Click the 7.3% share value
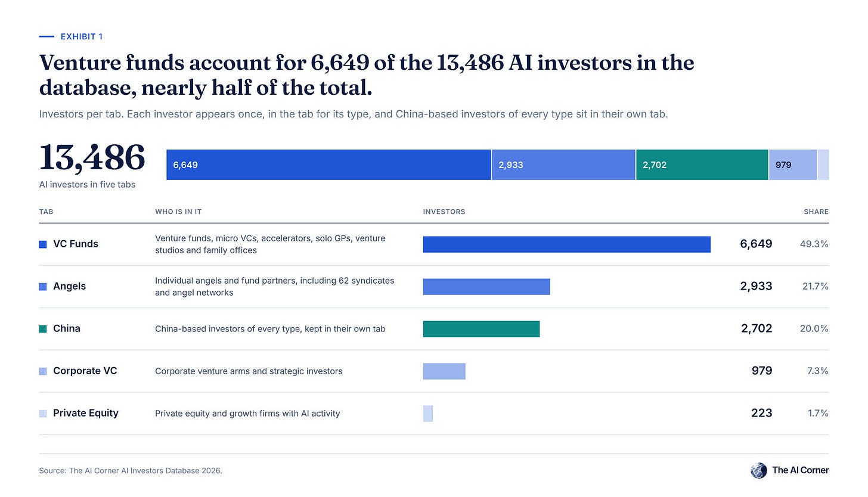Viewport: 868px width, 497px height. 818,371
